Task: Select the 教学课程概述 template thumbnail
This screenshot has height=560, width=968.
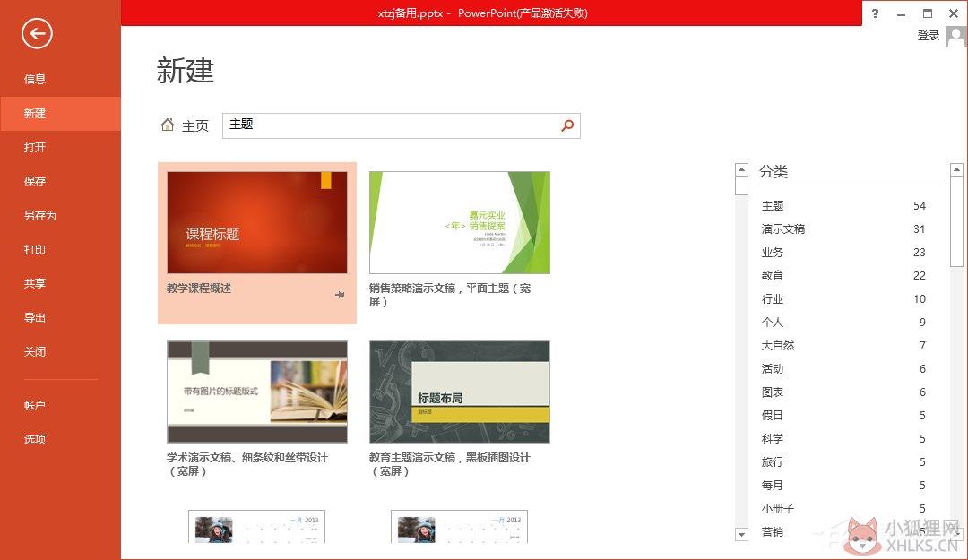Action: point(257,222)
